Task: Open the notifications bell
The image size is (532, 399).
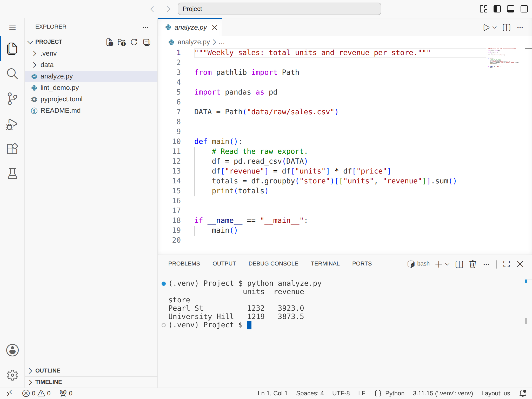Action: (x=523, y=393)
